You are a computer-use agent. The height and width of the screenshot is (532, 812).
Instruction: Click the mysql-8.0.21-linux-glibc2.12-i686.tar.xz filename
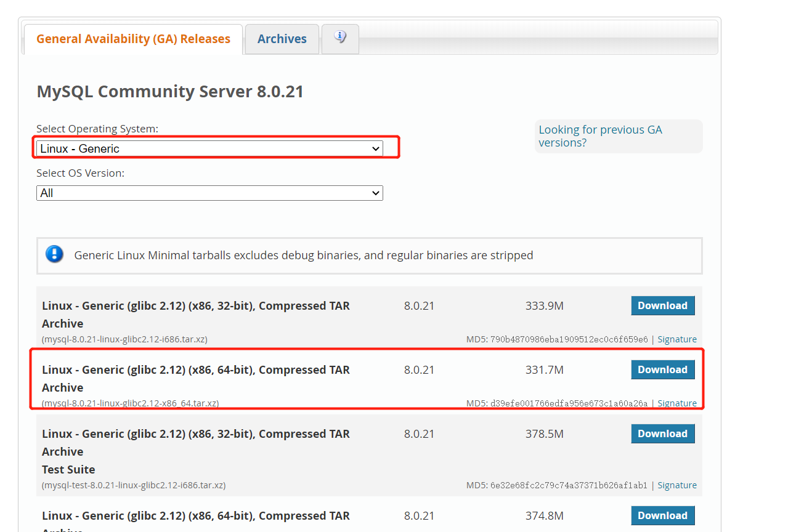[x=123, y=339]
